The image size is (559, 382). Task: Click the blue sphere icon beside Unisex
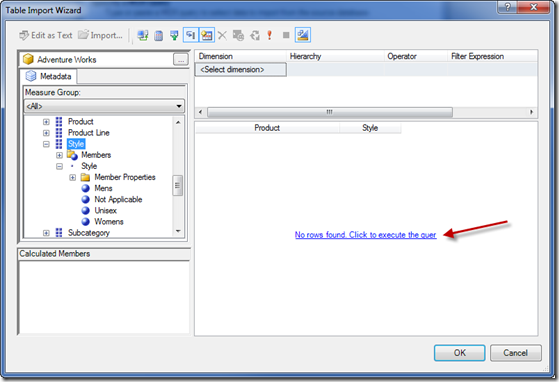(x=86, y=211)
